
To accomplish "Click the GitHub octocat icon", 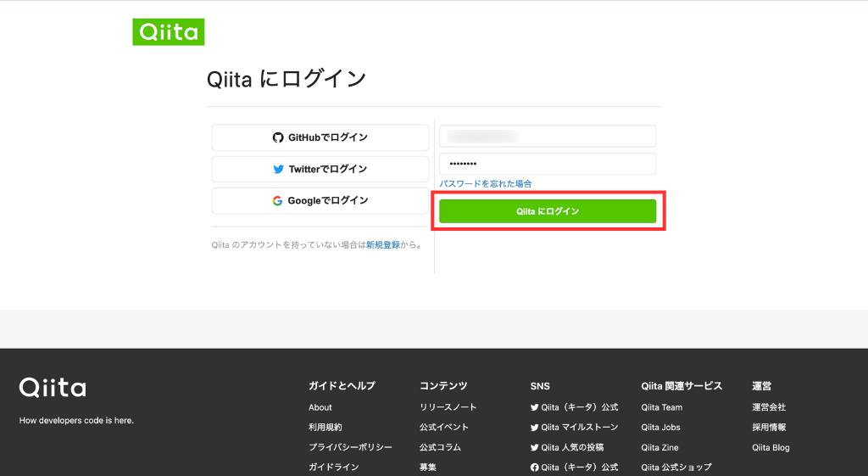I will click(x=278, y=137).
